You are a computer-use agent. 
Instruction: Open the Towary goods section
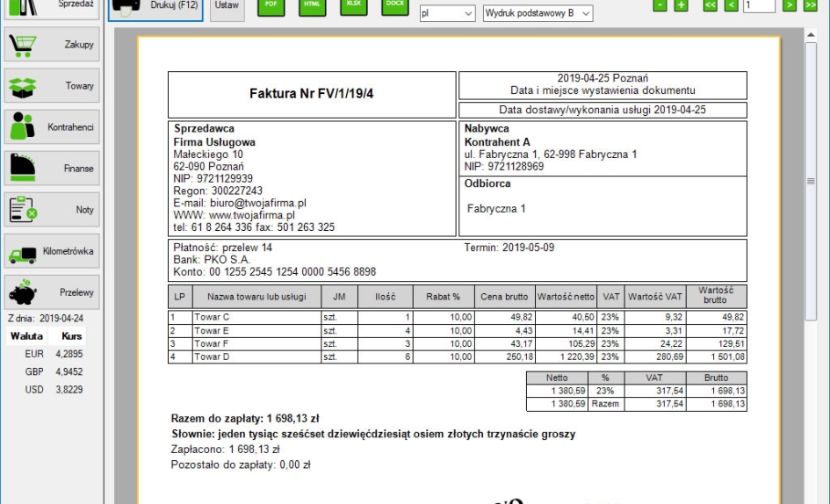52,86
